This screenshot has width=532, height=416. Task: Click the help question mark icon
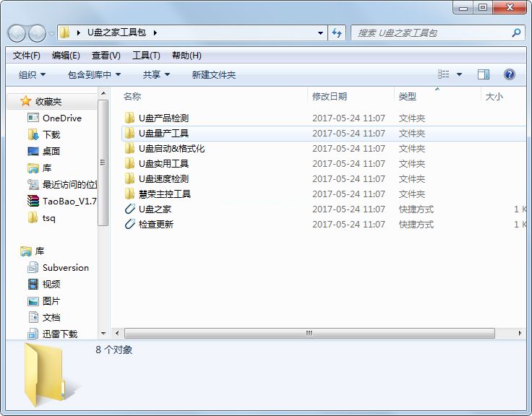point(509,74)
